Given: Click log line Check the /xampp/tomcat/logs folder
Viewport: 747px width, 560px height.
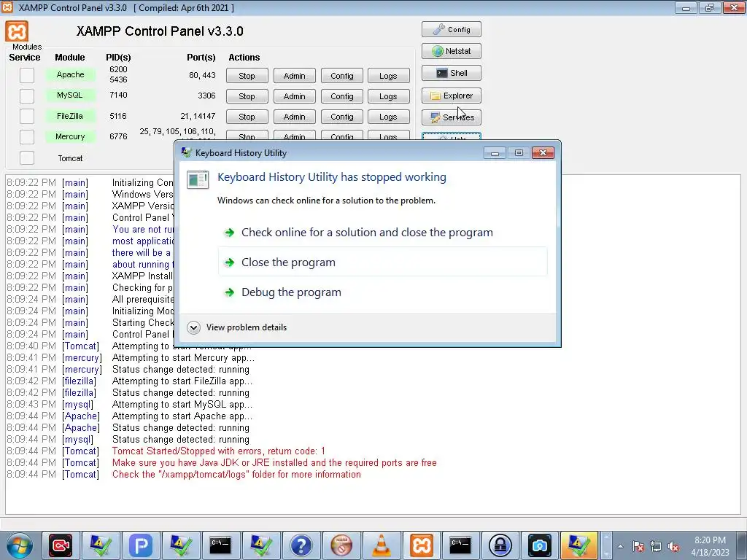Looking at the screenshot, I should 236,474.
